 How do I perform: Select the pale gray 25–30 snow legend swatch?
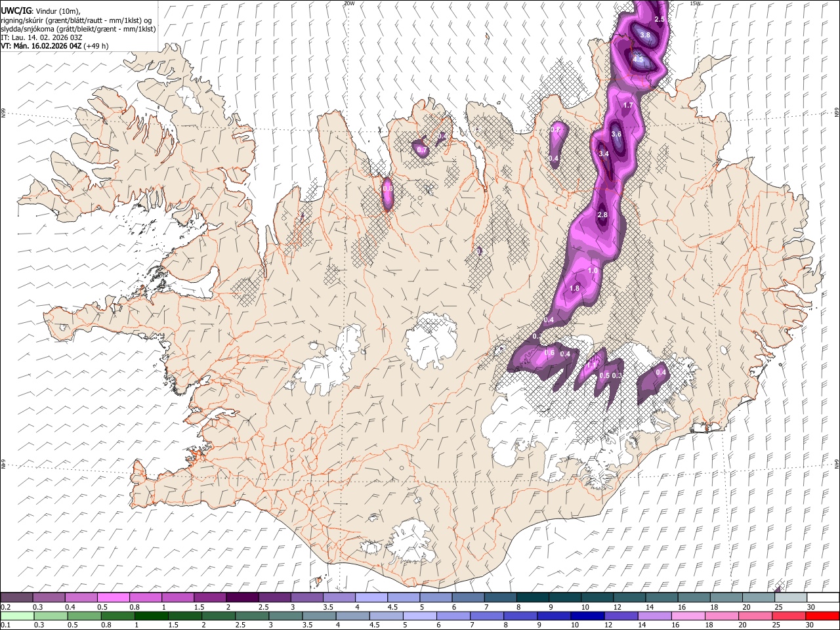click(x=791, y=598)
